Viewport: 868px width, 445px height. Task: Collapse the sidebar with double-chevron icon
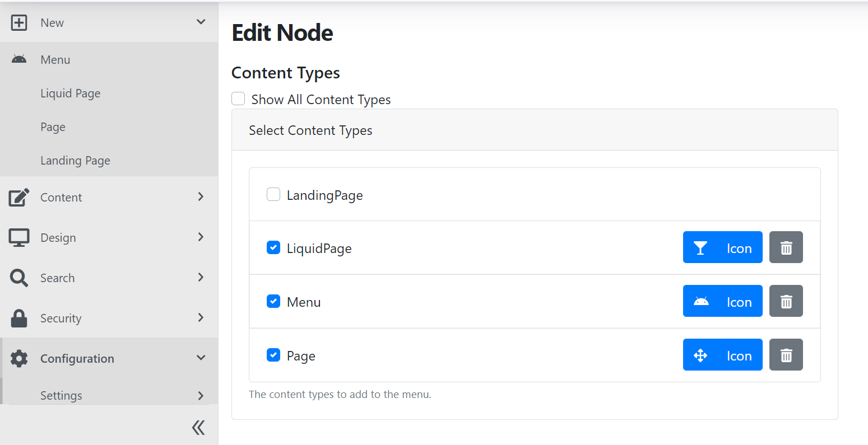[x=198, y=428]
